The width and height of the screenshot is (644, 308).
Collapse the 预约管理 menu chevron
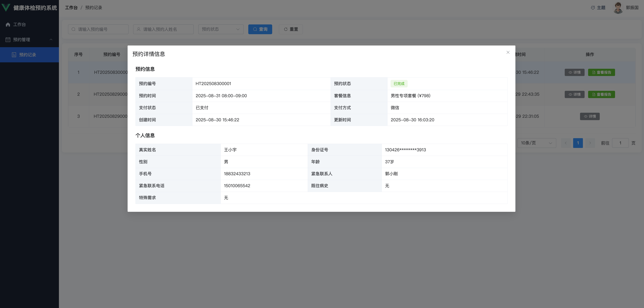pyautogui.click(x=51, y=40)
